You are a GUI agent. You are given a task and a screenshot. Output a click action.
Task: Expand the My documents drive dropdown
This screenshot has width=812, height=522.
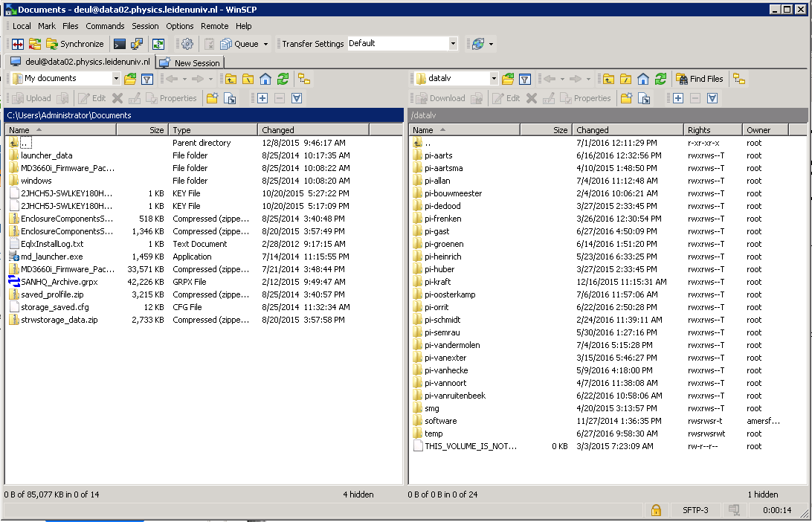(116, 79)
